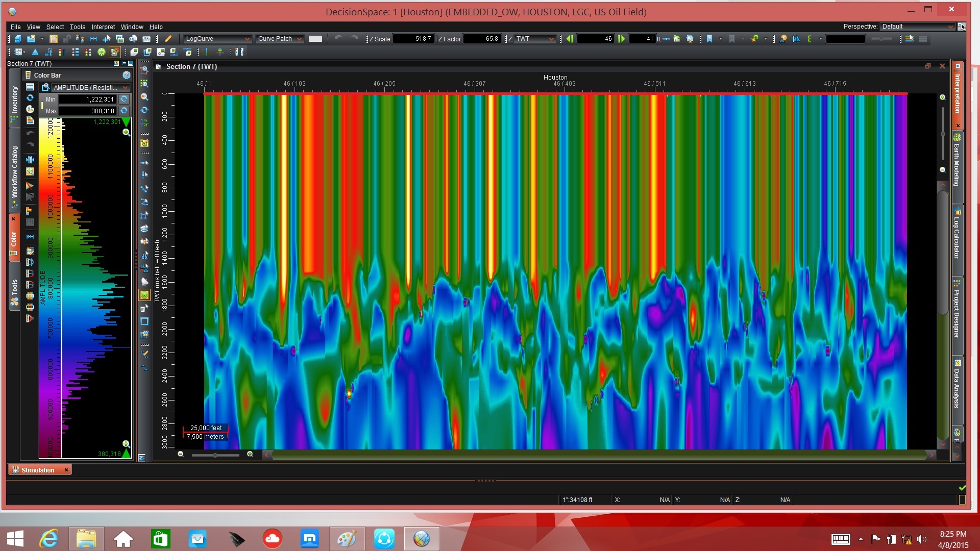Click the camera snapshot toolbar icon
The width and height of the screenshot is (980, 551).
146,39
